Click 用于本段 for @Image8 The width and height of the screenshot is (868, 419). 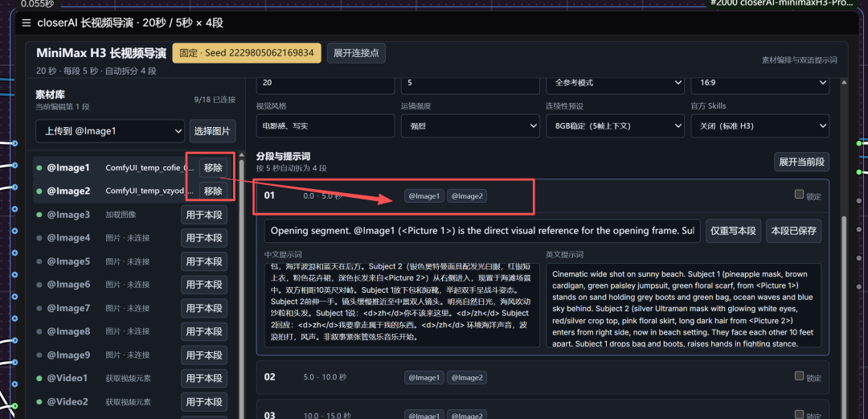click(x=203, y=331)
